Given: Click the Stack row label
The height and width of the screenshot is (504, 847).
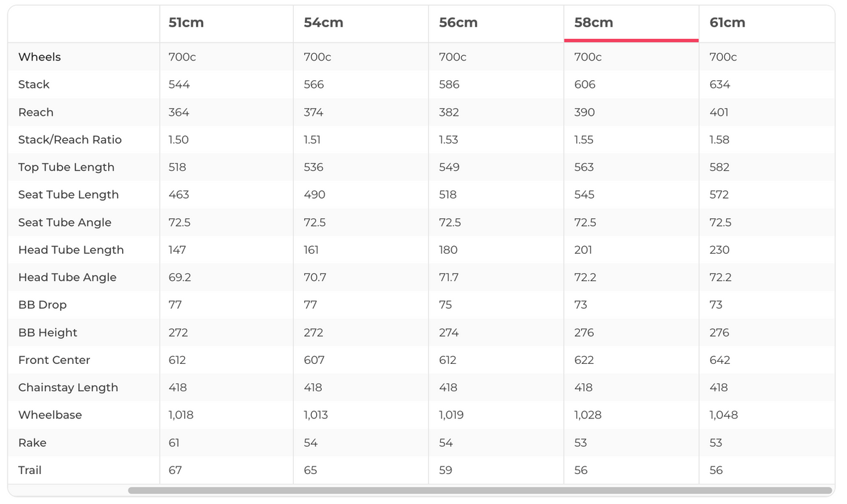Looking at the screenshot, I should [x=34, y=84].
